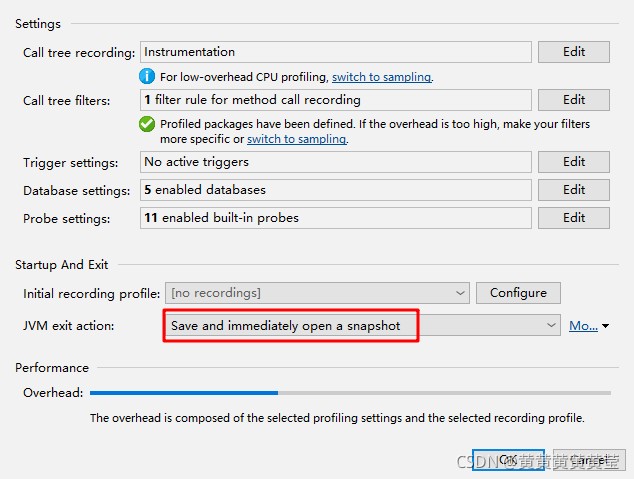
Task: Confirm the dialog with OK
Action: (508, 460)
